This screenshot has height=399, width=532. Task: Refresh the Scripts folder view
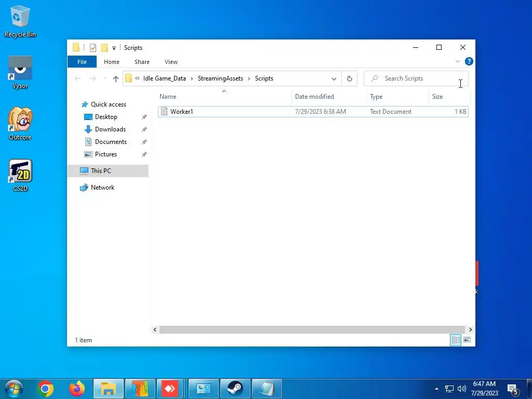[350, 79]
